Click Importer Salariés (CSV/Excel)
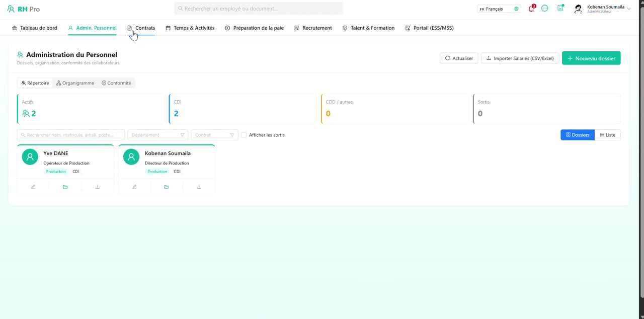 [520, 58]
